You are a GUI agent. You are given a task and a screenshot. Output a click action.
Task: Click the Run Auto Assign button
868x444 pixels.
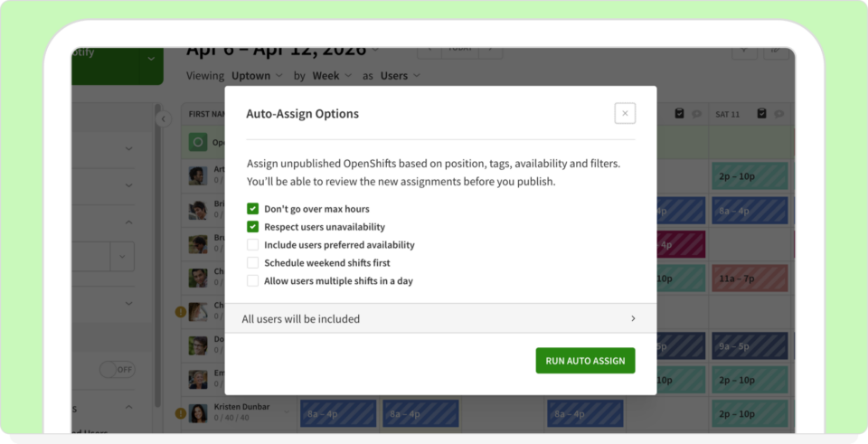tap(585, 361)
